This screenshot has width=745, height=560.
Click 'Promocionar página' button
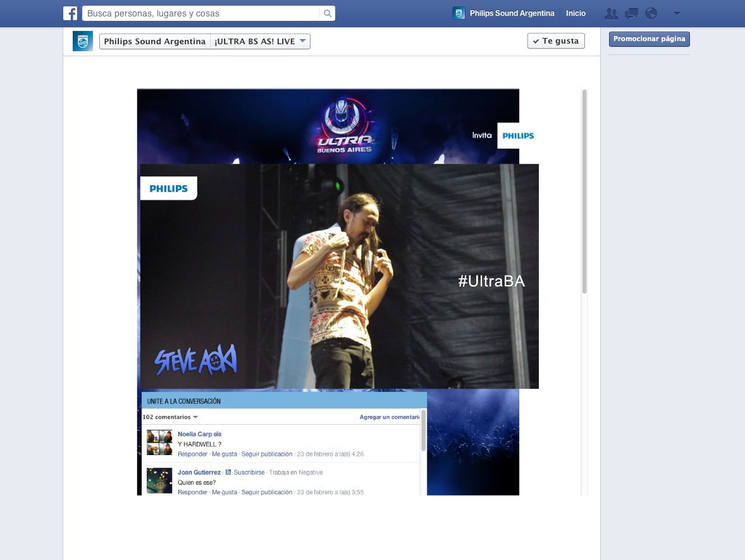coord(649,39)
